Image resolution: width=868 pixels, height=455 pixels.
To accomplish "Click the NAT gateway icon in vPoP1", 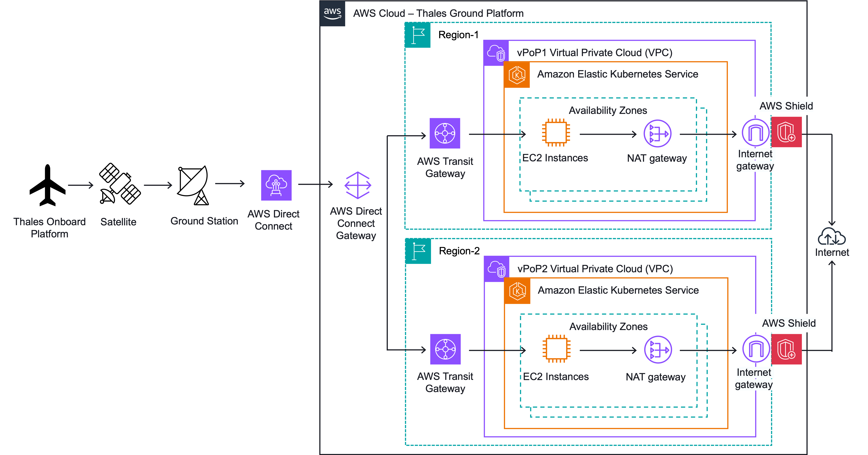I will click(x=657, y=133).
